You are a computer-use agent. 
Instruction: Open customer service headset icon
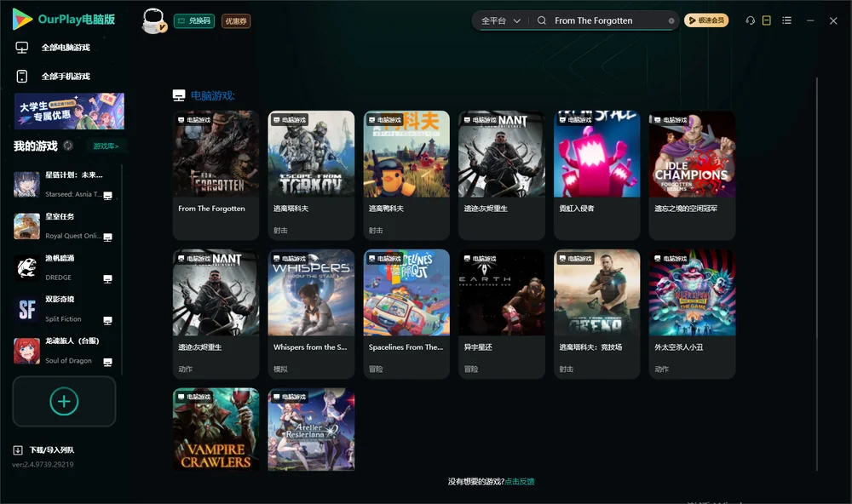click(x=750, y=20)
